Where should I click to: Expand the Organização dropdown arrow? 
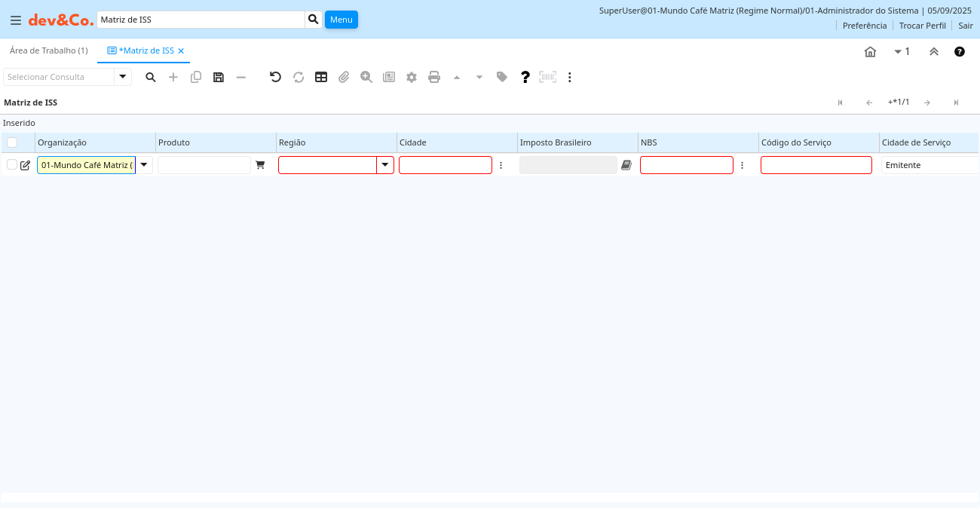[x=144, y=165]
